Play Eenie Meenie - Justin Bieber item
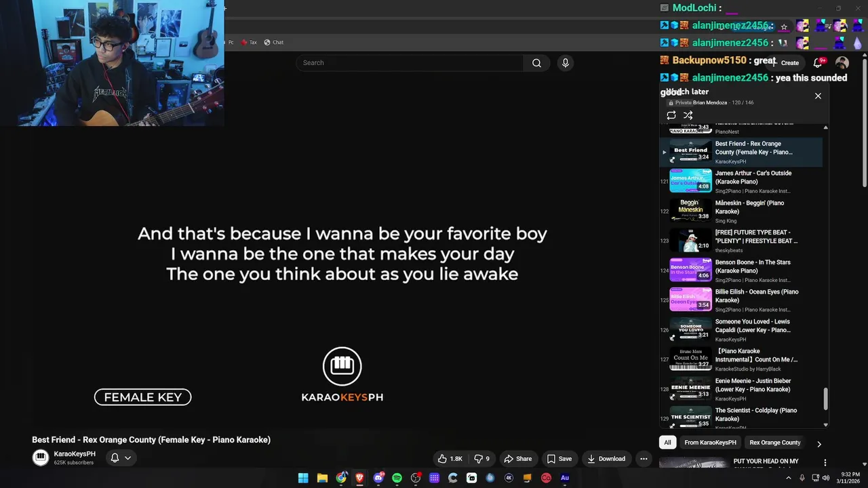Screen dimensions: 868x488 [741, 389]
